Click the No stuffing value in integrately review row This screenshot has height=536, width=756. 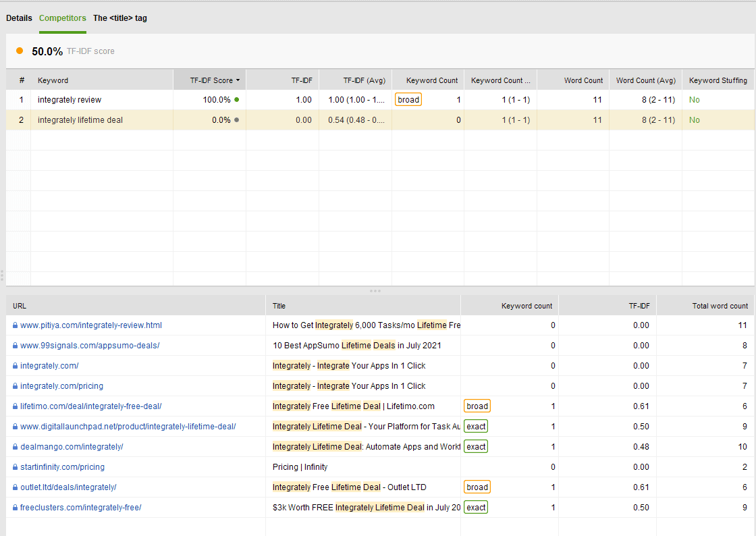click(x=695, y=100)
